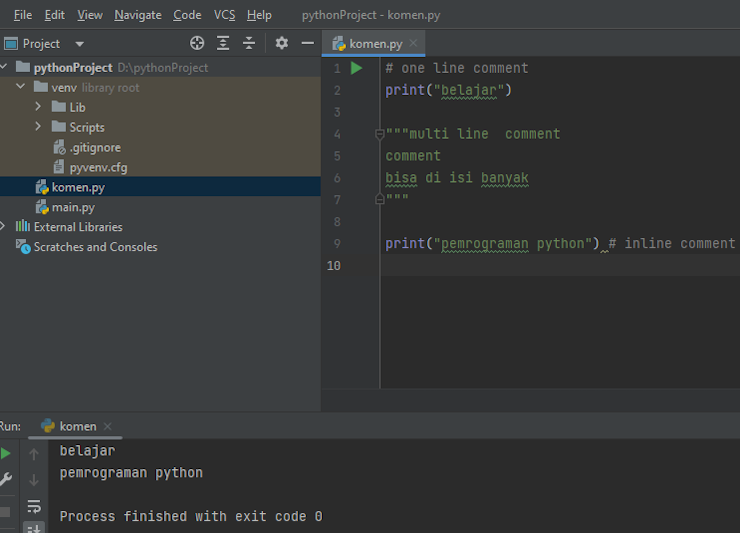Select the Scripts folder row
The height and width of the screenshot is (533, 740).
(160, 127)
